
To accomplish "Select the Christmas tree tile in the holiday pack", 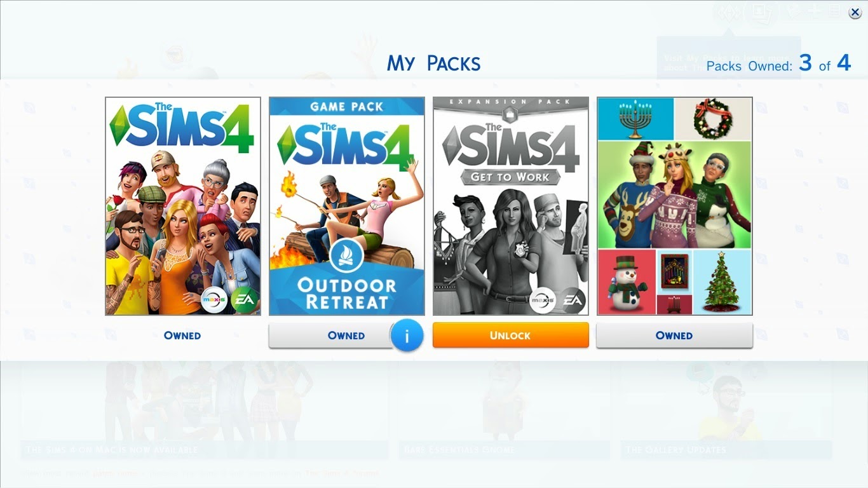I will pos(722,281).
